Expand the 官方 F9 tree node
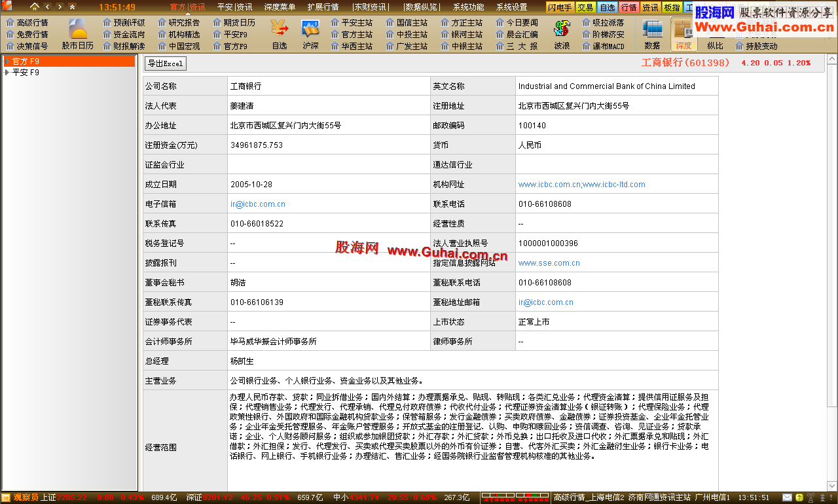 coord(7,61)
